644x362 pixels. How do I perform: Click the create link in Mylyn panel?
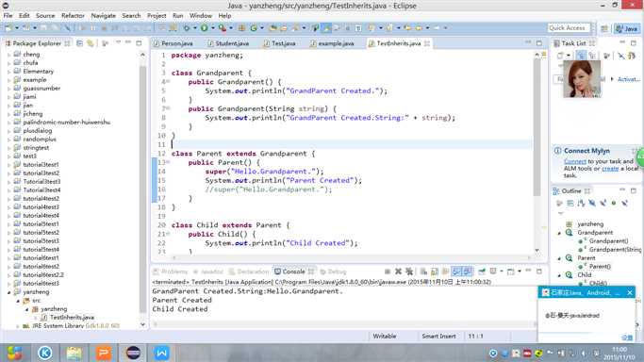tap(610, 169)
